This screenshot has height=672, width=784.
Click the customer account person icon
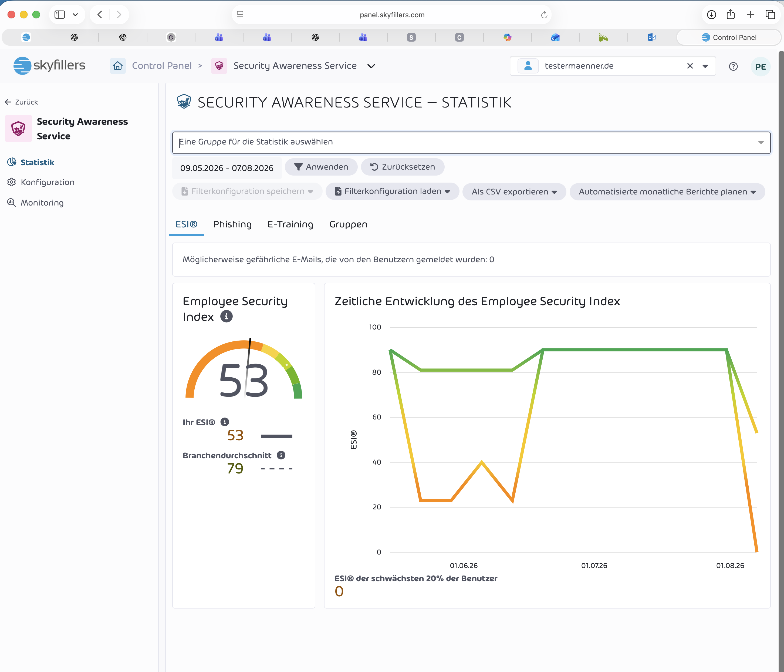click(528, 66)
